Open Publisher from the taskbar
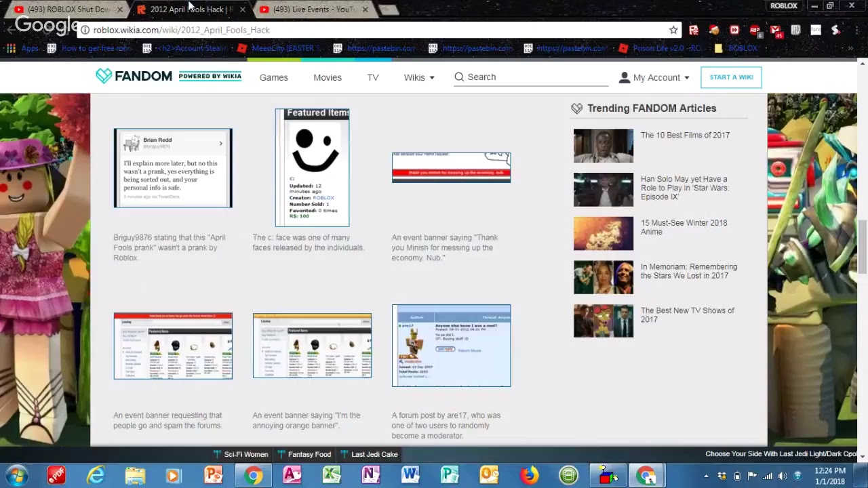Image resolution: width=868 pixels, height=488 pixels. click(x=450, y=475)
